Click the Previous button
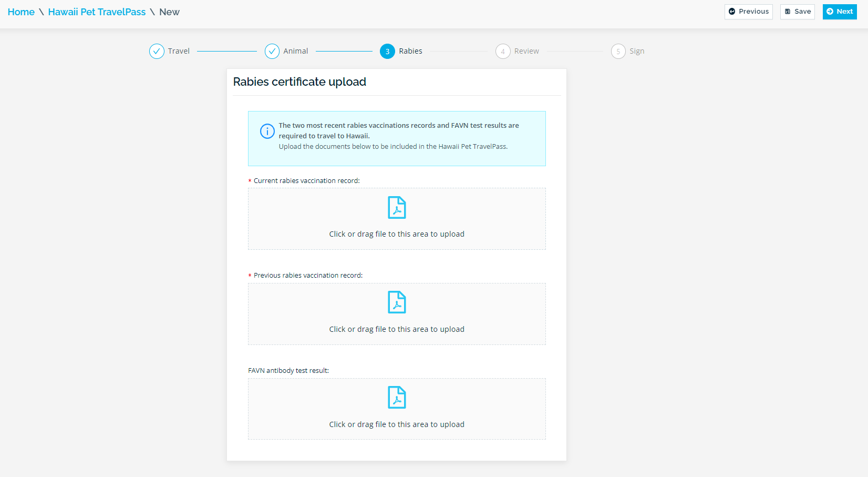The width and height of the screenshot is (868, 477). [x=748, y=12]
